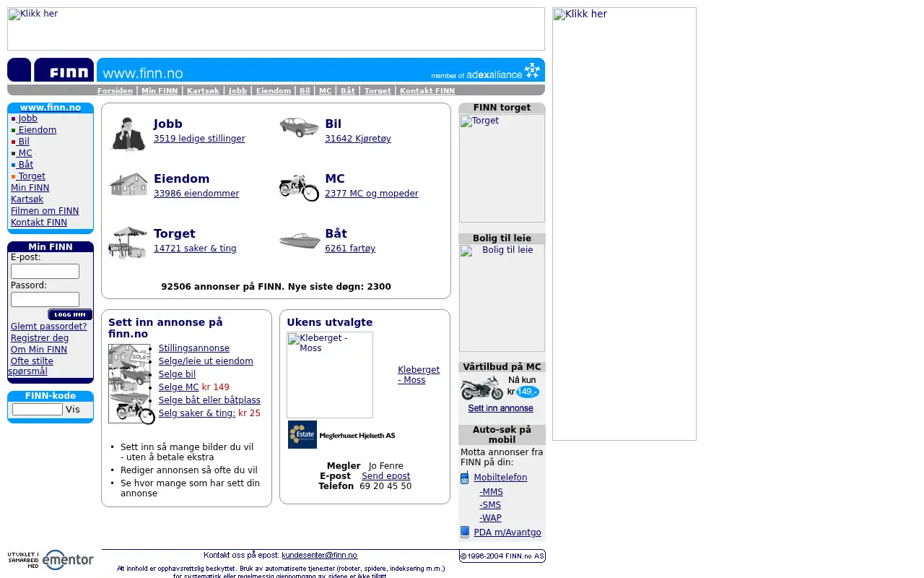Click Selge båt eller båtplass link
Image resolution: width=924 pixels, height=578 pixels.
coord(209,400)
